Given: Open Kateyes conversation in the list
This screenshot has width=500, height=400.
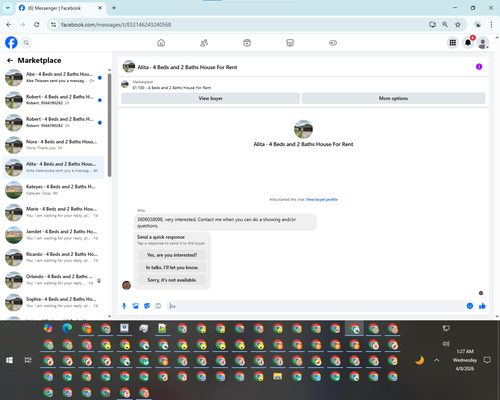Looking at the screenshot, I should [x=53, y=190].
